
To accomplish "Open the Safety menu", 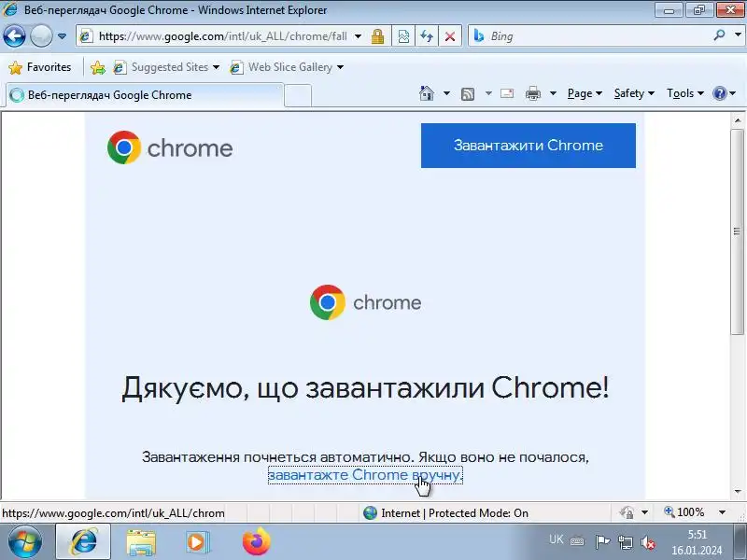I will coord(634,93).
